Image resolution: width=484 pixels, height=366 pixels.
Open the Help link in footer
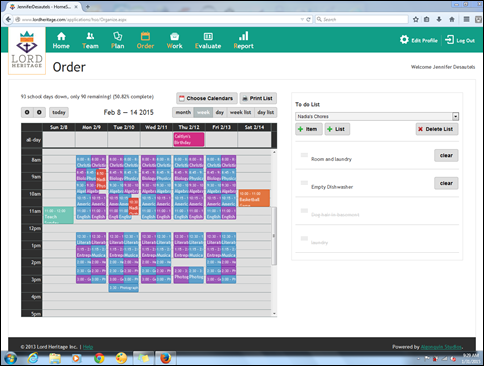tap(88, 347)
